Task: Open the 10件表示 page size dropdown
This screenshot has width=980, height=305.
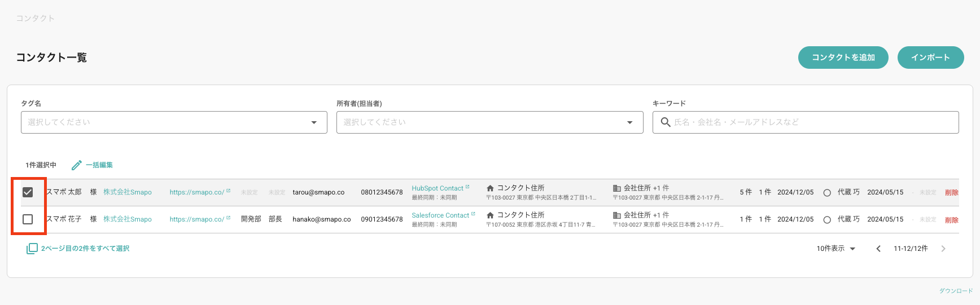Action: [x=836, y=249]
